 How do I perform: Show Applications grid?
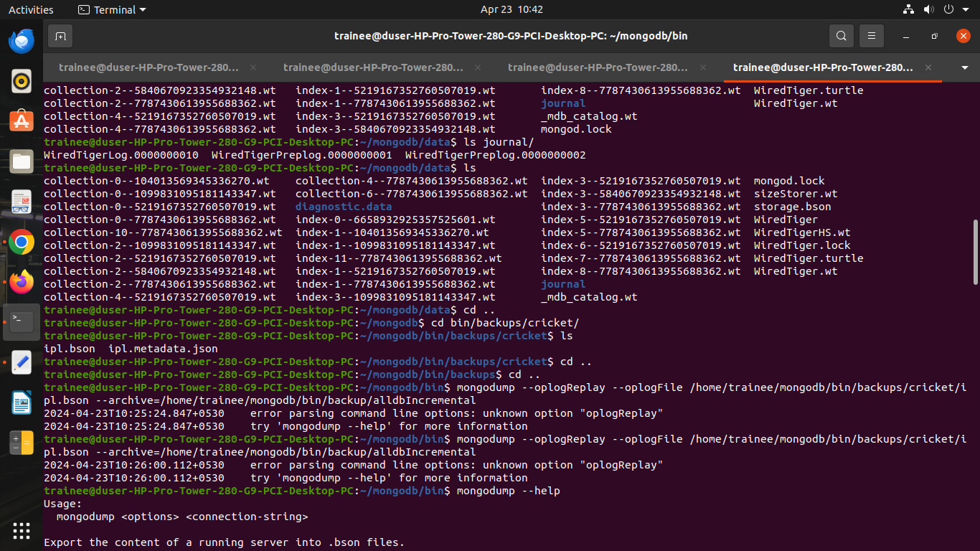[22, 531]
